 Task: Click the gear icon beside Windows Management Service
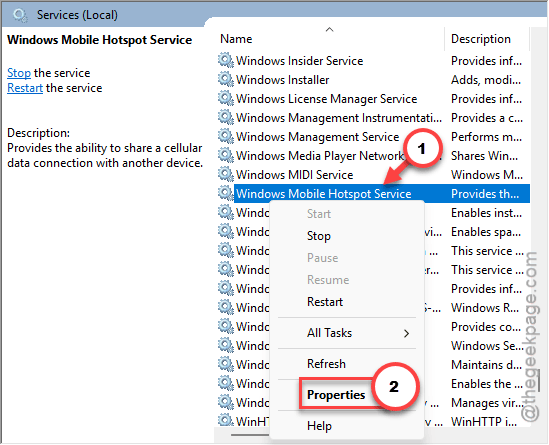pyautogui.click(x=225, y=137)
